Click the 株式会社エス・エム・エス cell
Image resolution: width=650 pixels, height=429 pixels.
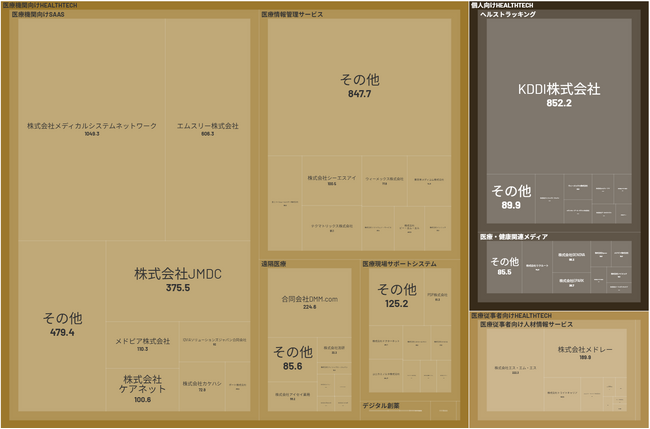point(515,370)
